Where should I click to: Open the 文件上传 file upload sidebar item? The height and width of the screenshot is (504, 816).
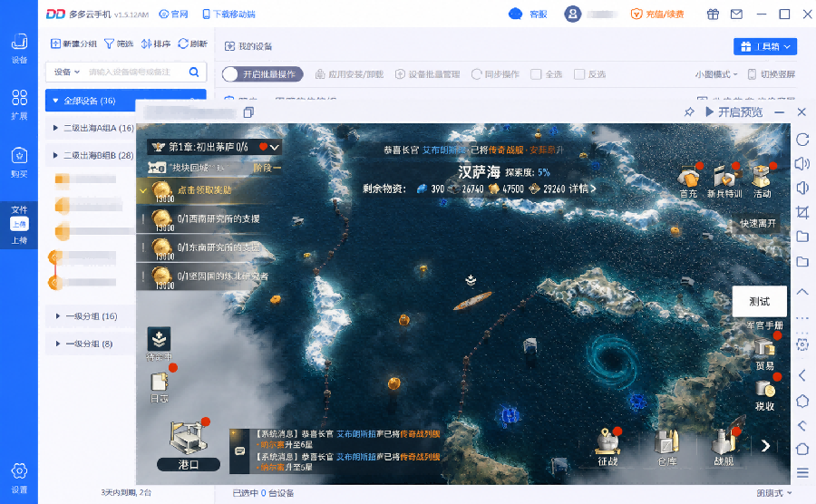click(19, 224)
